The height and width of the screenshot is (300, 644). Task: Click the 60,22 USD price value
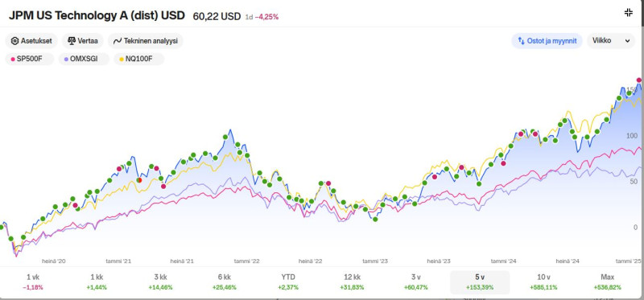point(217,16)
